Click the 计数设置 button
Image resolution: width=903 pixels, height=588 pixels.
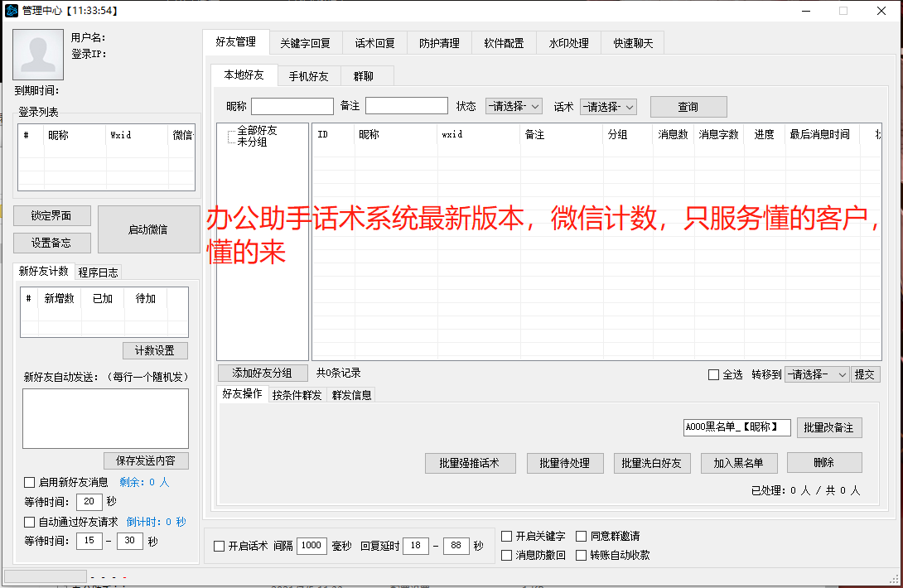click(155, 350)
